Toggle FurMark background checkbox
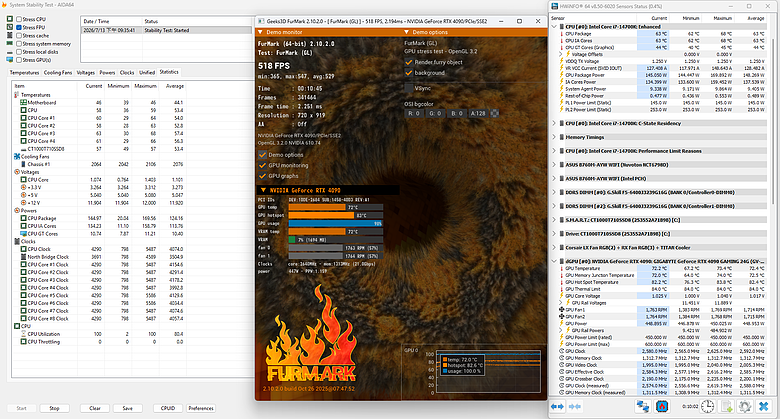 [409, 73]
